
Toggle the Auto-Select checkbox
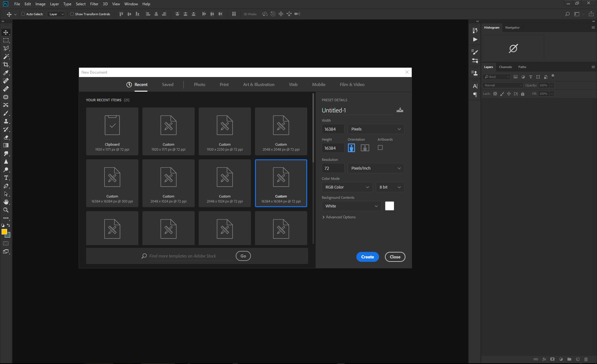pos(23,14)
